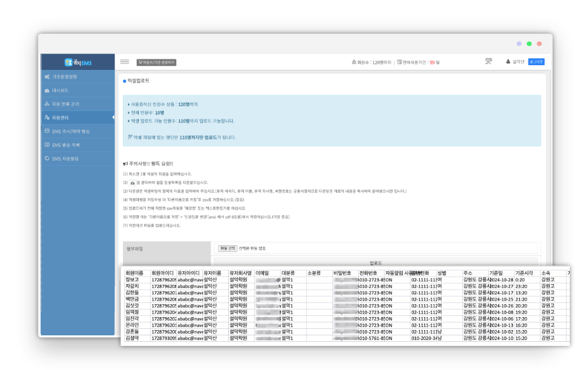Click the list icon beside SMS 발송 목록
This screenshot has height=370, width=588.
(x=47, y=144)
